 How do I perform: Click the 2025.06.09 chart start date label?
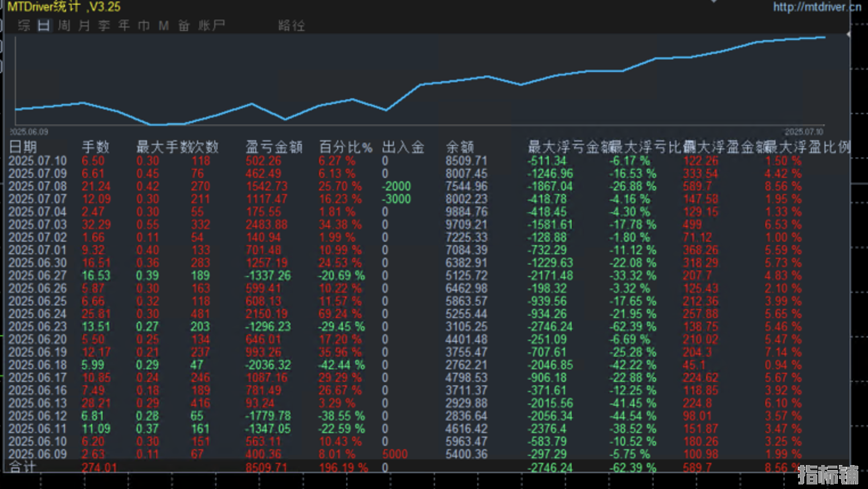[x=29, y=132]
